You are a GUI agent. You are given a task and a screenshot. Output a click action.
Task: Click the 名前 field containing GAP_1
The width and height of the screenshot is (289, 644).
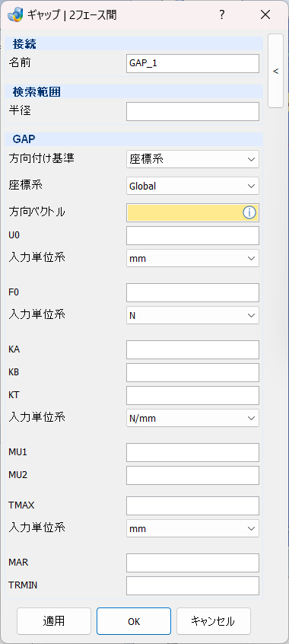click(192, 64)
